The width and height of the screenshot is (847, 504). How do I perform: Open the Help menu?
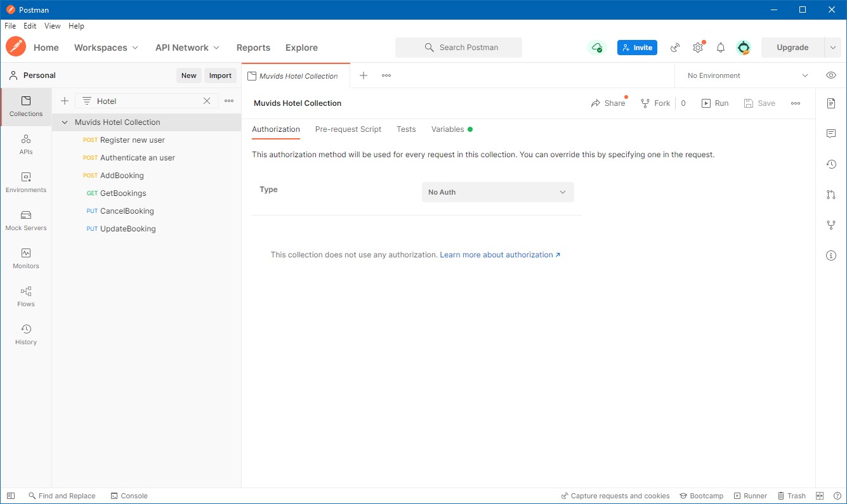click(76, 26)
